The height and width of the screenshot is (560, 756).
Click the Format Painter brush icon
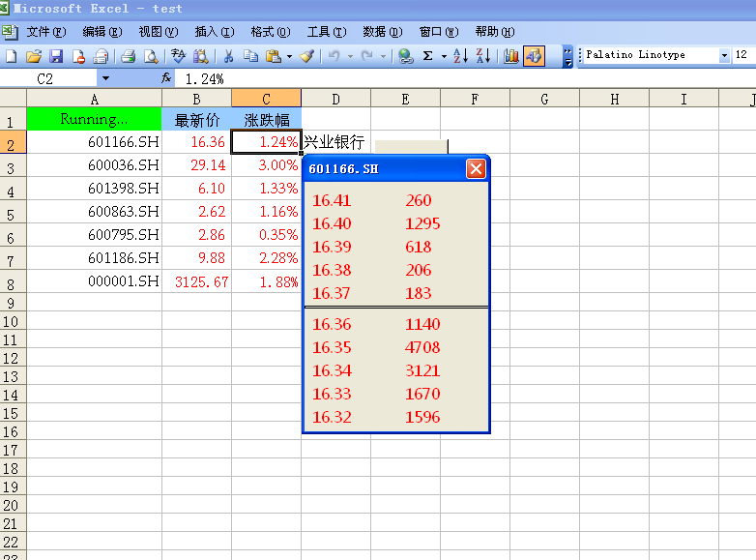[306, 56]
